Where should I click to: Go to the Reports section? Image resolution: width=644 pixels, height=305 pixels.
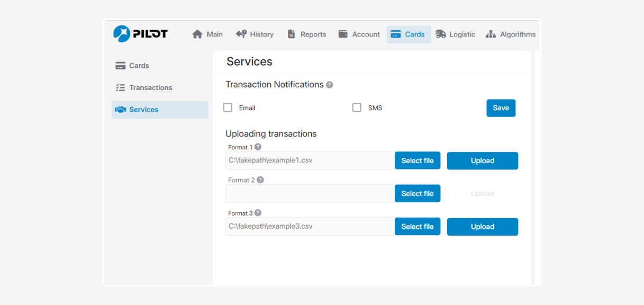coord(306,34)
